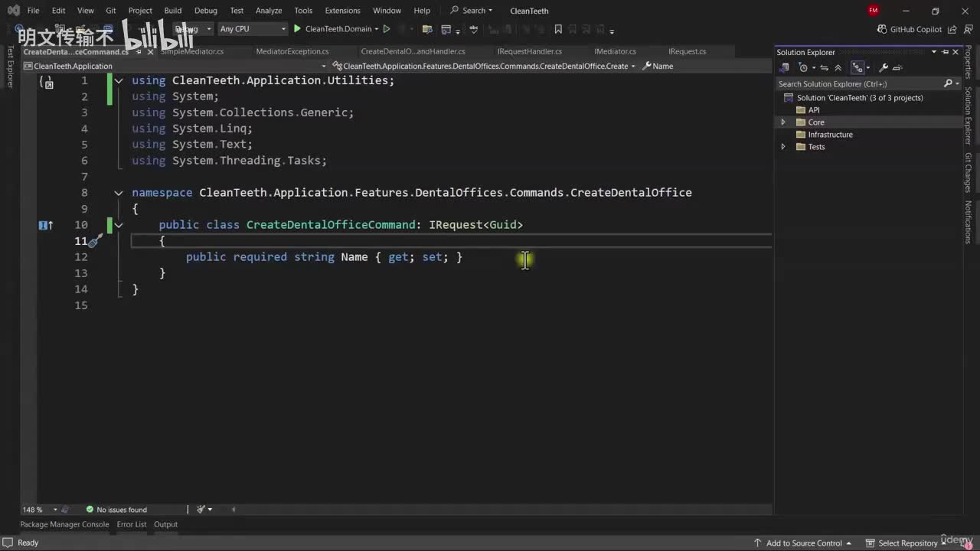Switch to the MediatorException.cs tab
Viewport: 980px width, 551px height.
click(x=292, y=51)
